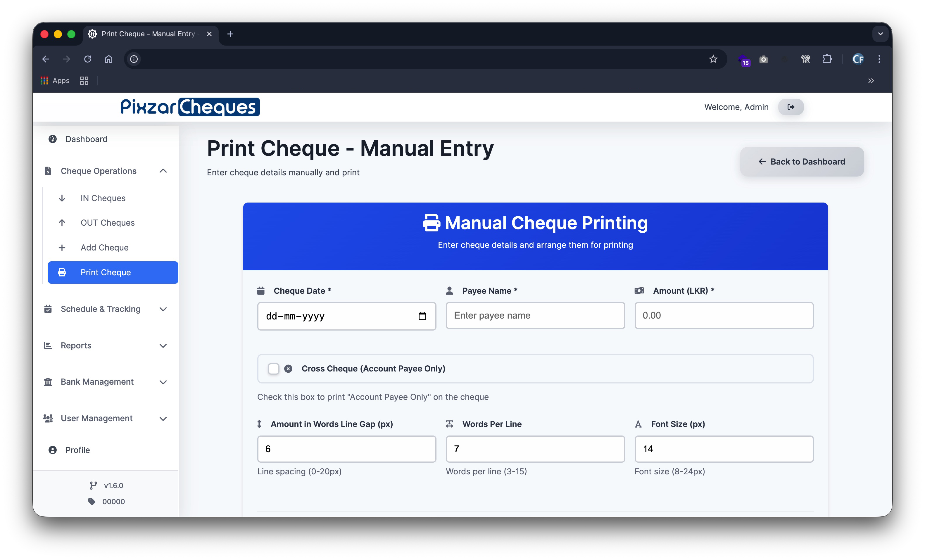The height and width of the screenshot is (560, 925).
Task: Open the browser extensions puzzle icon
Action: tap(827, 59)
